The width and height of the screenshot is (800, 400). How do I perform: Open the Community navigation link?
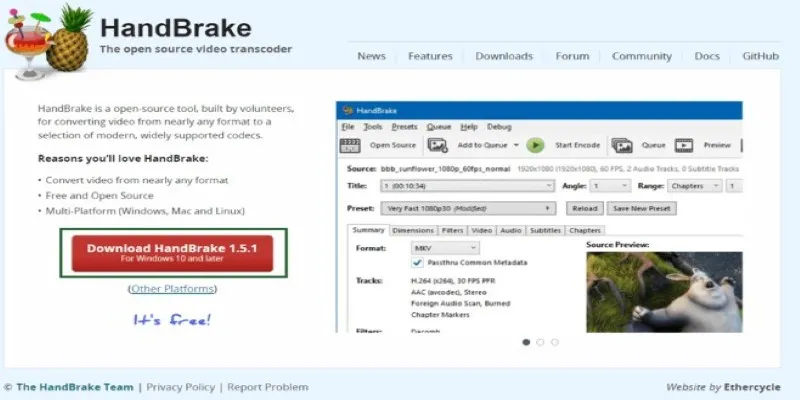tap(642, 56)
